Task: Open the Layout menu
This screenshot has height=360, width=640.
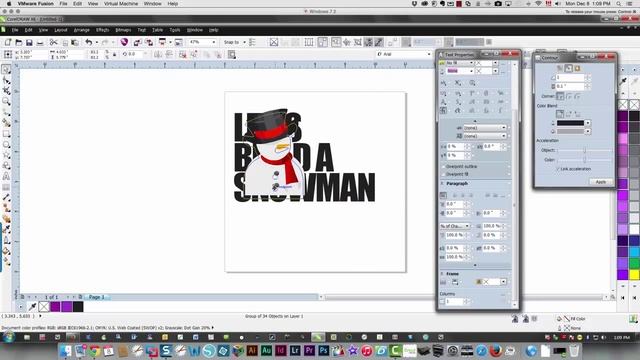Action: 60,30
